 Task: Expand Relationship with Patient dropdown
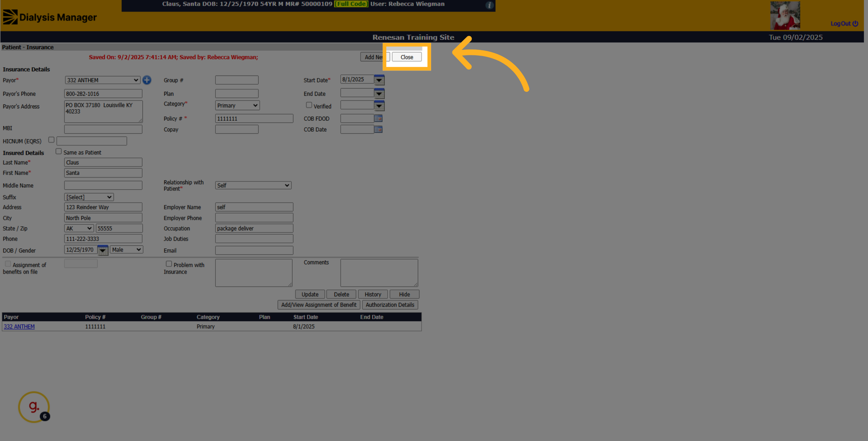(253, 185)
